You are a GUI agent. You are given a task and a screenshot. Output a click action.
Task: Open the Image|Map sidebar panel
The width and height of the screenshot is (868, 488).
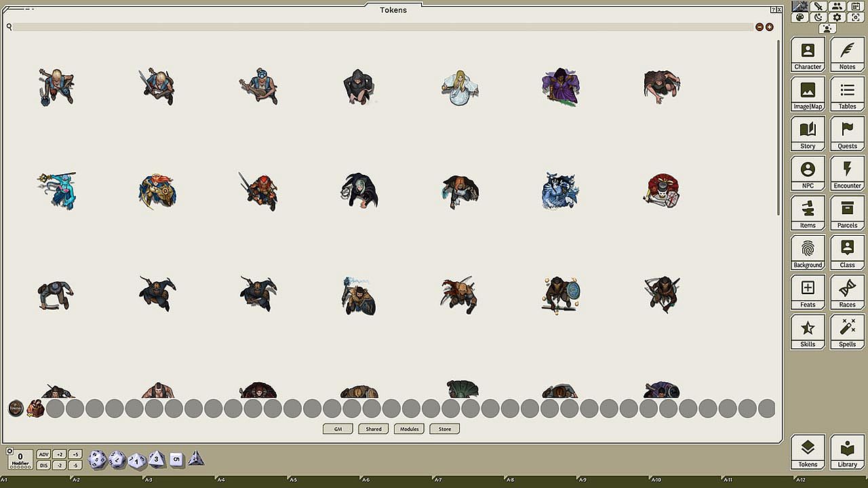[808, 94]
